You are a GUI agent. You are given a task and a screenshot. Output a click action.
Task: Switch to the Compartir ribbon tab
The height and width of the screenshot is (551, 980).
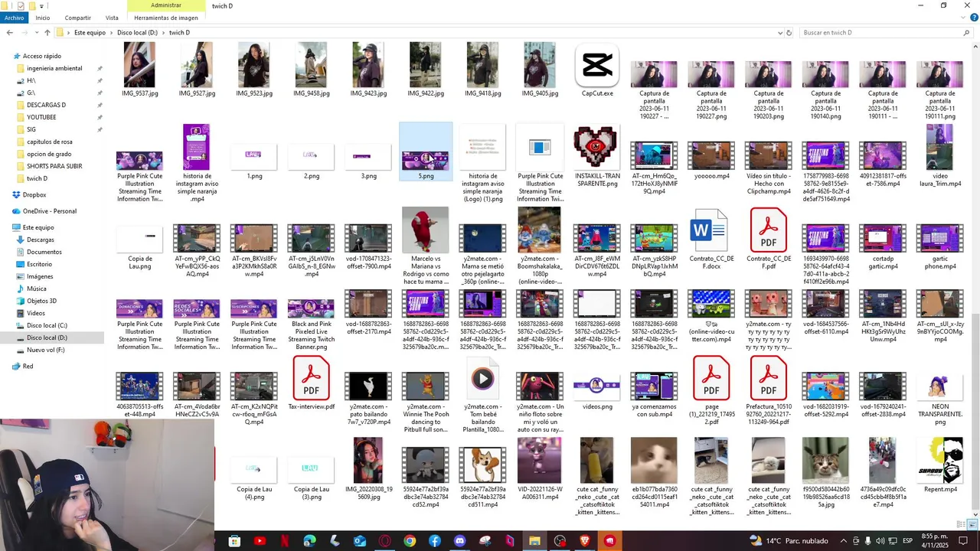[77, 18]
